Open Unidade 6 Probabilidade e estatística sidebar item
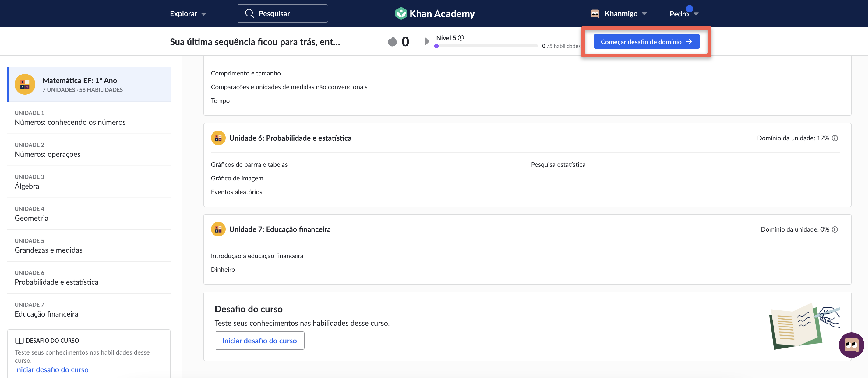868x378 pixels. point(89,278)
